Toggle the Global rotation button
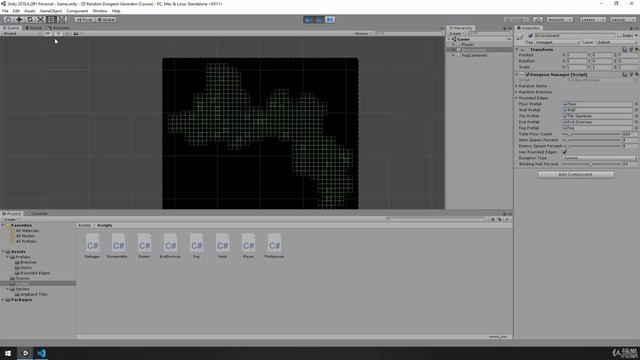The width and height of the screenshot is (640, 360). click(107, 20)
